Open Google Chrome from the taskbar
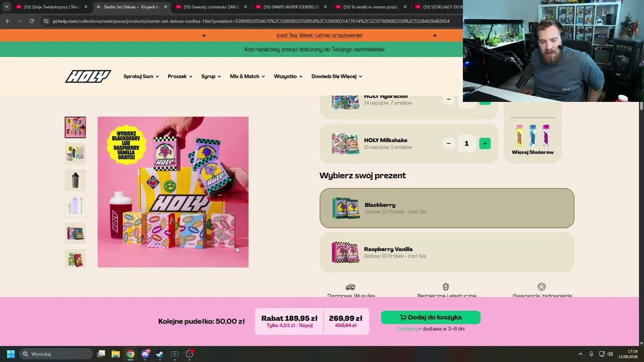 130,354
